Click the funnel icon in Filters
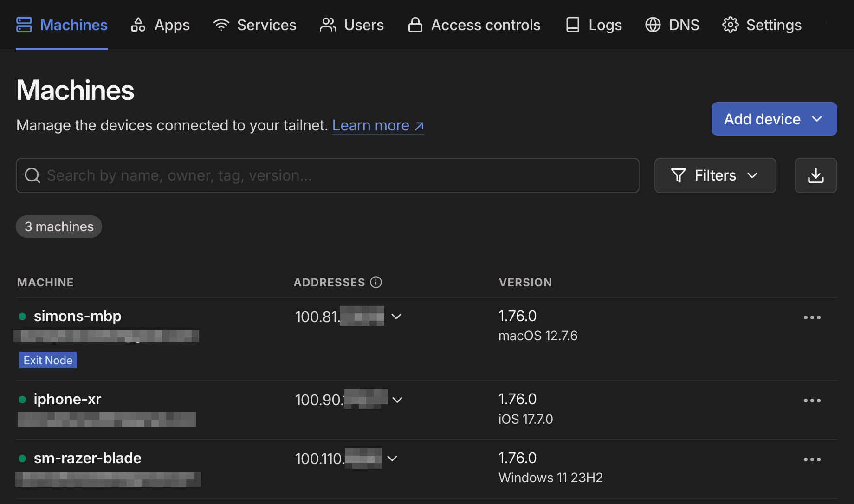Image resolution: width=854 pixels, height=504 pixels. (x=678, y=175)
